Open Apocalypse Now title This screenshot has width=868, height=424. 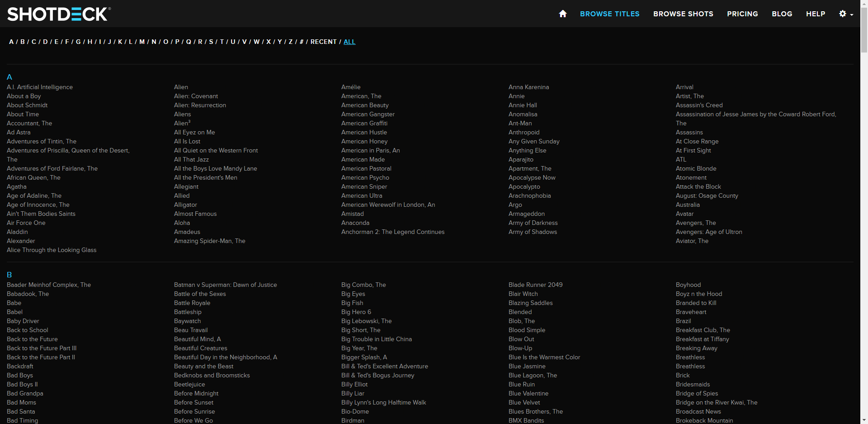pyautogui.click(x=532, y=177)
